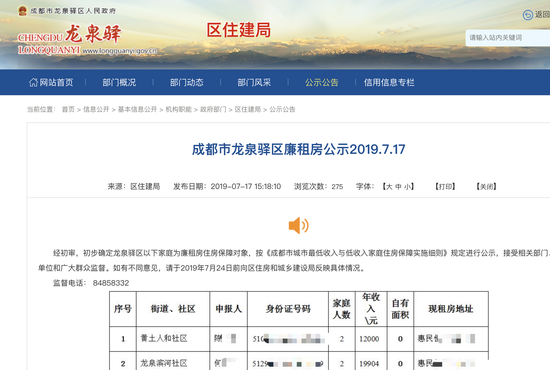Open 部门概况 navigation item

tap(119, 82)
